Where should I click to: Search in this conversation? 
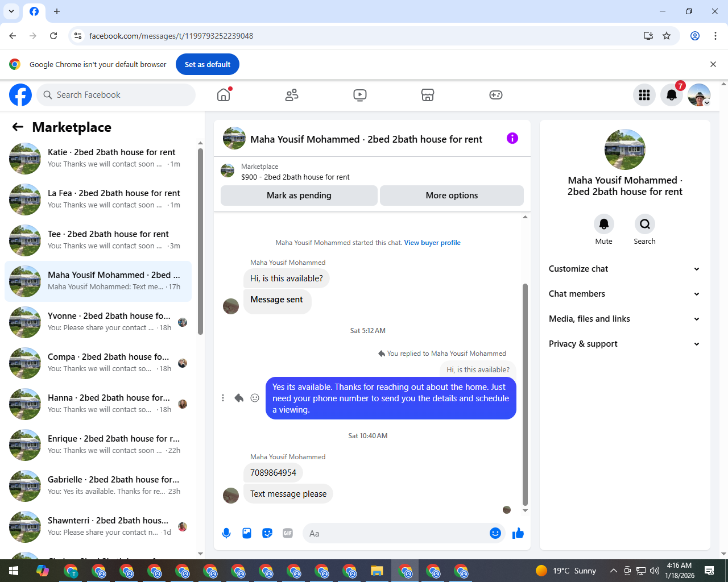[x=645, y=224]
